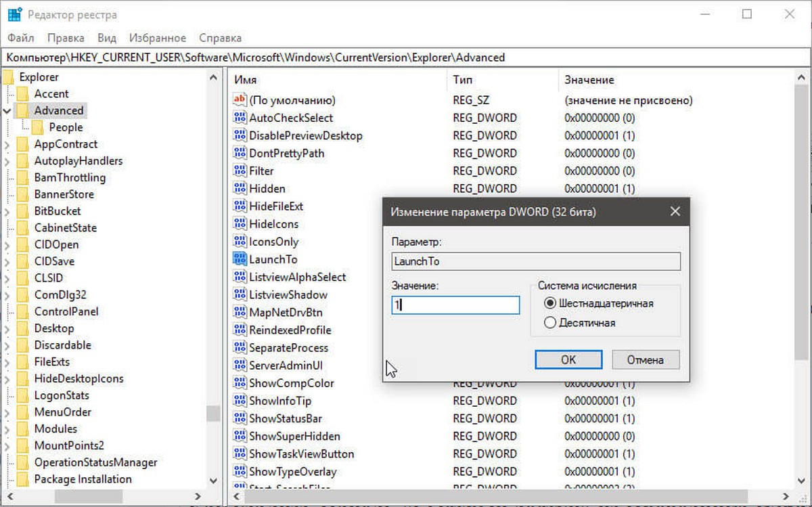This screenshot has height=507, width=812.
Task: Click the ShowSuperHidden value icon
Action: (x=240, y=436)
